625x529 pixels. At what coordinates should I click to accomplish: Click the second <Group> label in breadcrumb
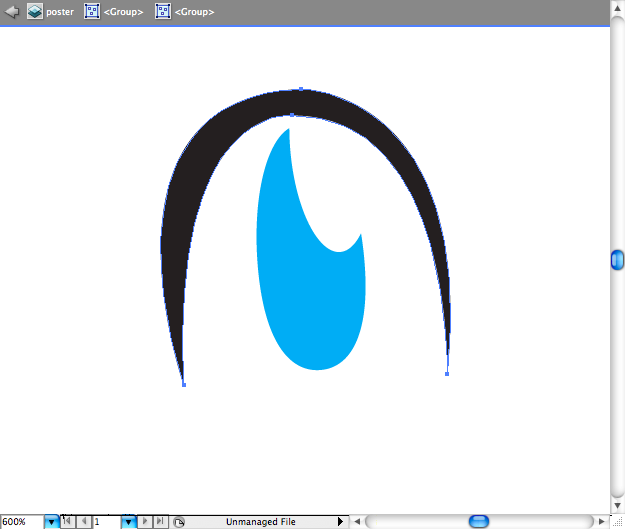[x=195, y=12]
